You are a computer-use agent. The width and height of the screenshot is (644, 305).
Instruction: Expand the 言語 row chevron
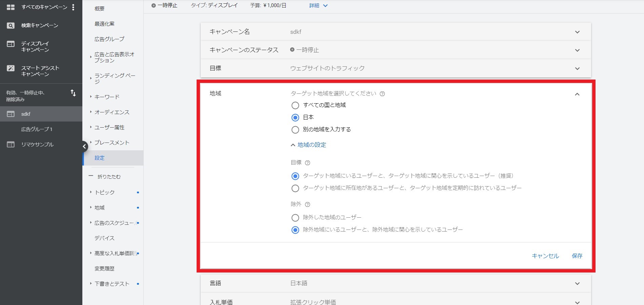[x=577, y=284]
